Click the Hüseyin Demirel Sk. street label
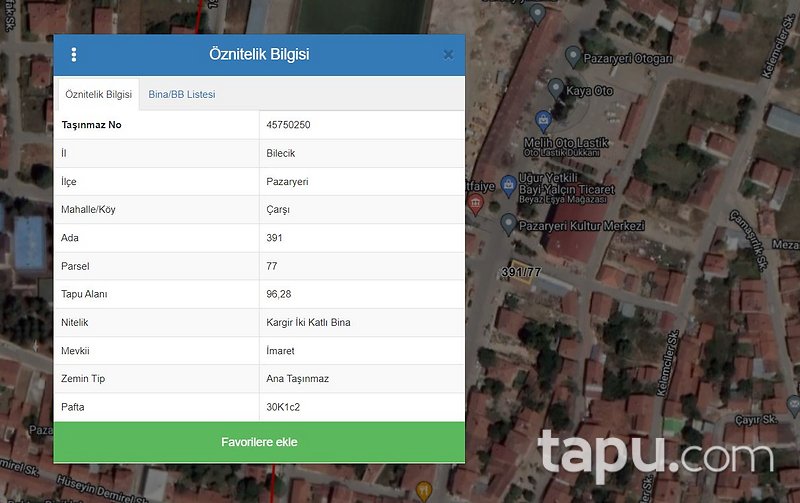The height and width of the screenshot is (503, 800). click(x=102, y=489)
